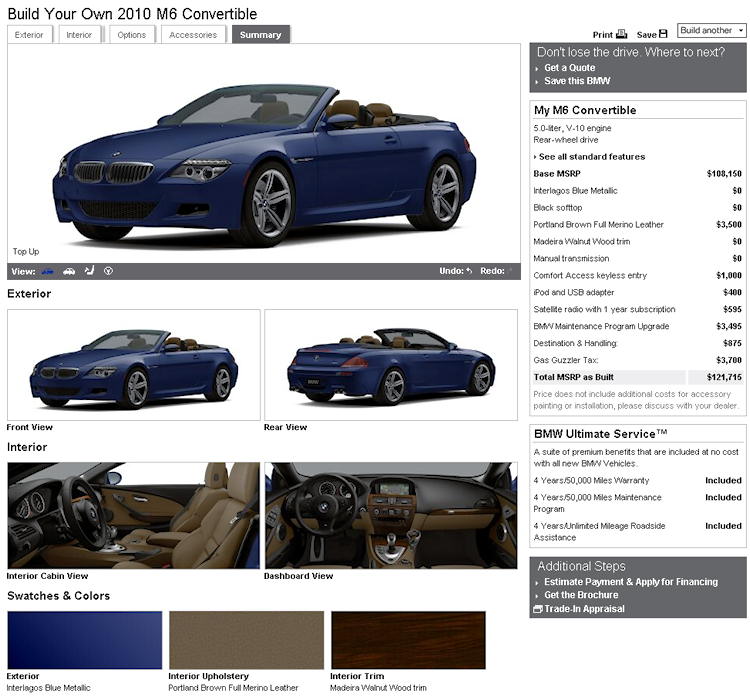Select the front exterior view icon

(47, 271)
